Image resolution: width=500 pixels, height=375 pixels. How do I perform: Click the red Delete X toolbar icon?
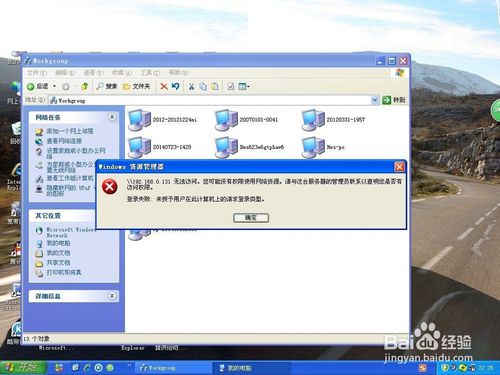[x=164, y=87]
